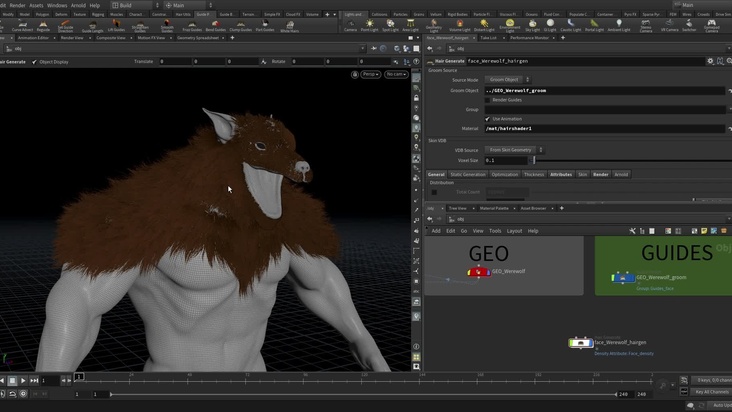Add a Point Light
The image size is (732, 412).
[x=369, y=26]
